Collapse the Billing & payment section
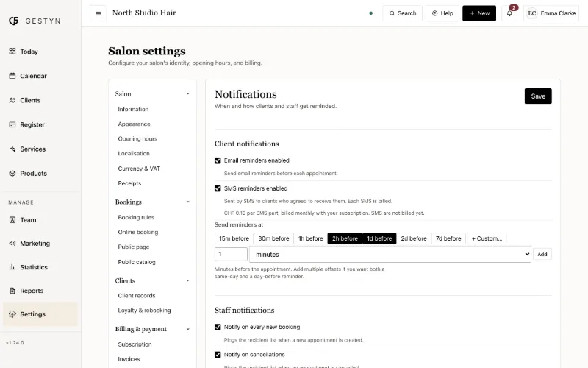The height and width of the screenshot is (368, 588). point(152,329)
